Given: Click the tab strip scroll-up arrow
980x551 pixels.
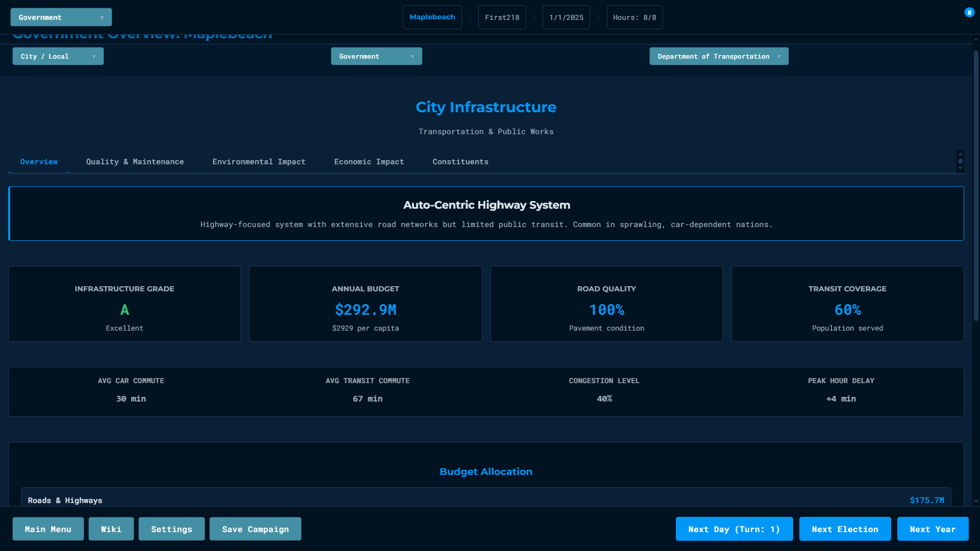Looking at the screenshot, I should (x=960, y=154).
